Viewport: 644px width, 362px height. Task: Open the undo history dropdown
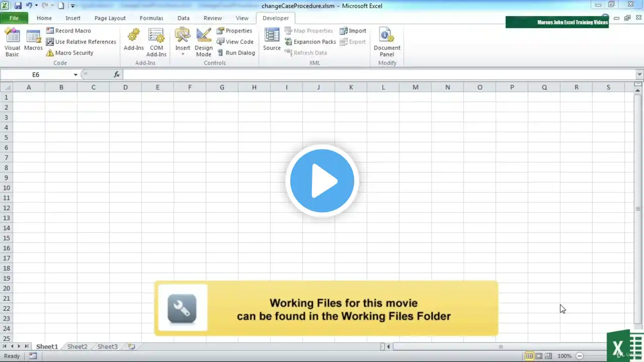coord(36,6)
